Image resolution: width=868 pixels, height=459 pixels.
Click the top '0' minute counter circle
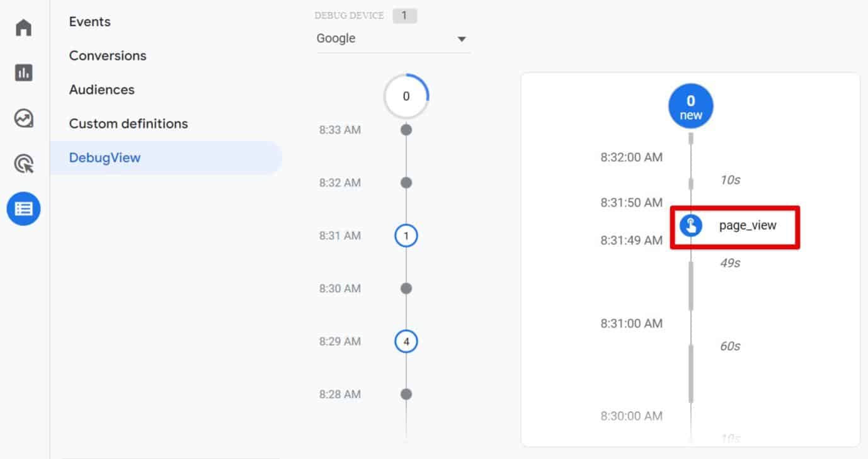pos(406,96)
